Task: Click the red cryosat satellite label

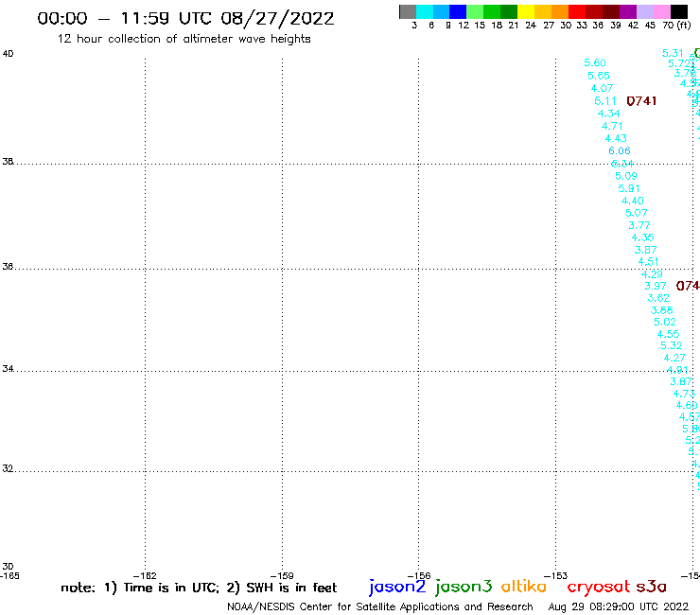Action: (x=599, y=587)
